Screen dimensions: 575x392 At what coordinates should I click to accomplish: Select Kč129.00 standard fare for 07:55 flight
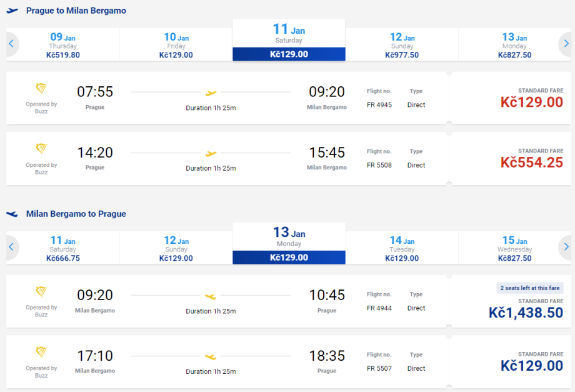(531, 102)
